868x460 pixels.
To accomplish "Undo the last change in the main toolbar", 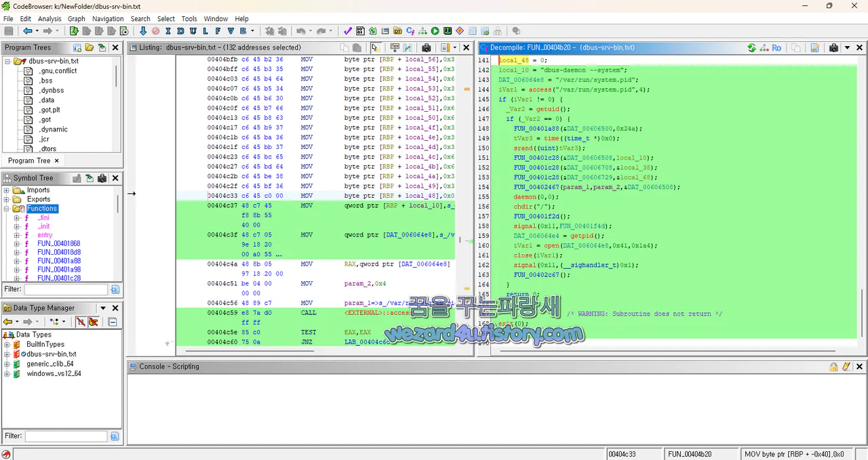I will (301, 31).
